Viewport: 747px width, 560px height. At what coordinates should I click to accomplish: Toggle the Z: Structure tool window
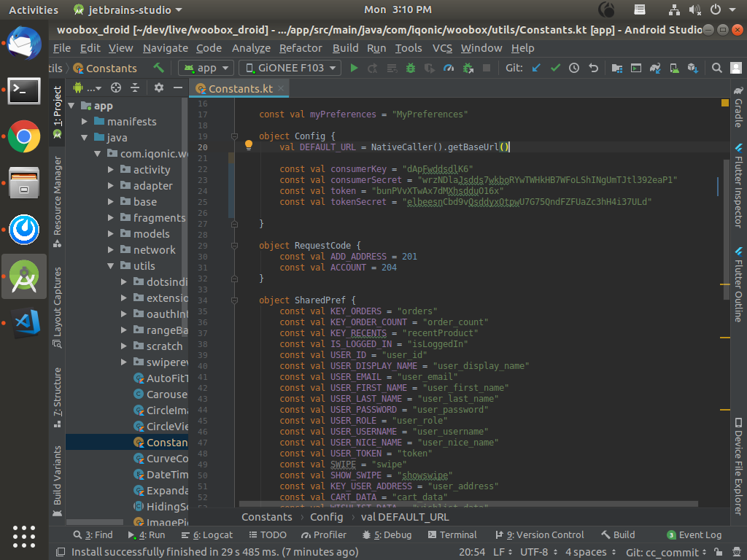57,397
